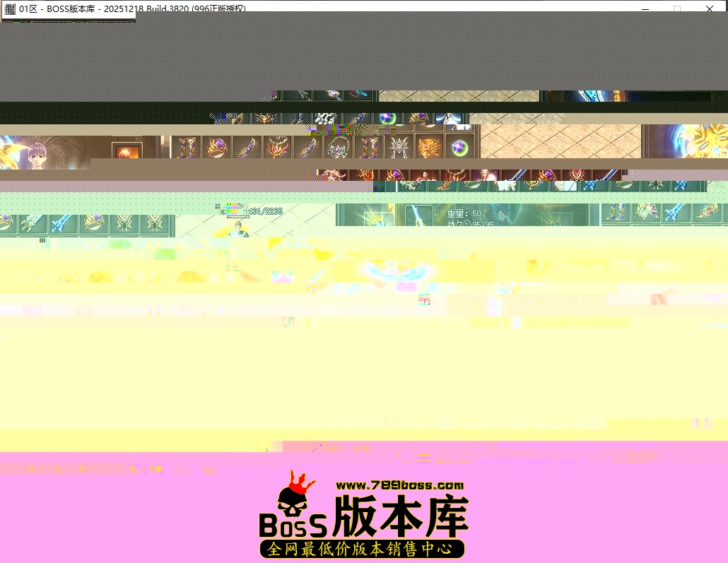The width and height of the screenshot is (728, 563).
Task: Click the boots left of the purple ring
Action: pyautogui.click(x=186, y=148)
